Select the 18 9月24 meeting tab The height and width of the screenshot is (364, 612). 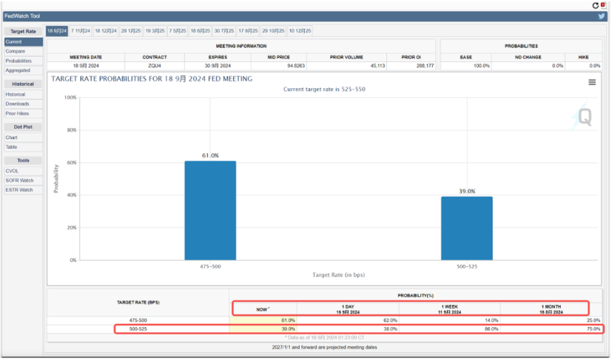tap(57, 31)
